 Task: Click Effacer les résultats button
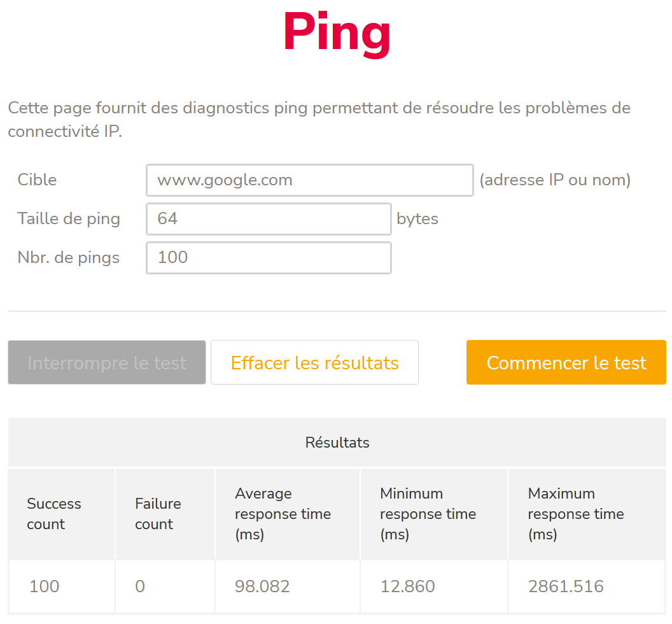click(314, 363)
